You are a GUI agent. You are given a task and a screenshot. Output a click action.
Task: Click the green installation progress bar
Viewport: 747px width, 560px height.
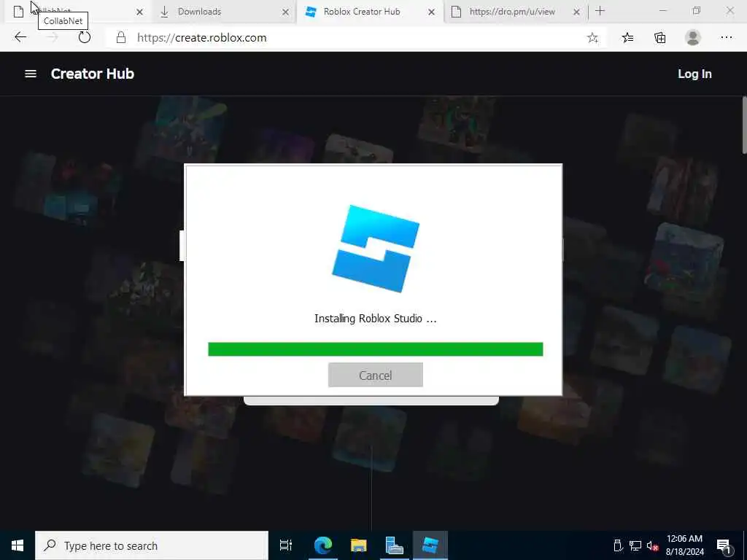376,349
